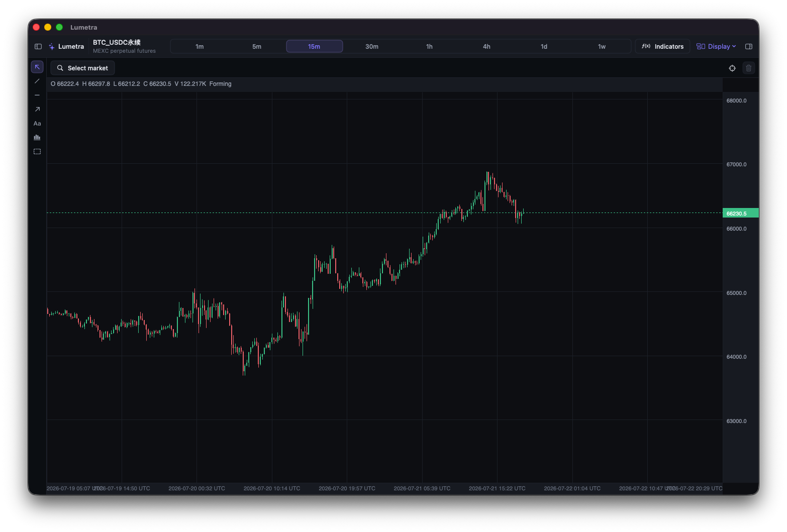Expand the Display dropdown

(716, 47)
